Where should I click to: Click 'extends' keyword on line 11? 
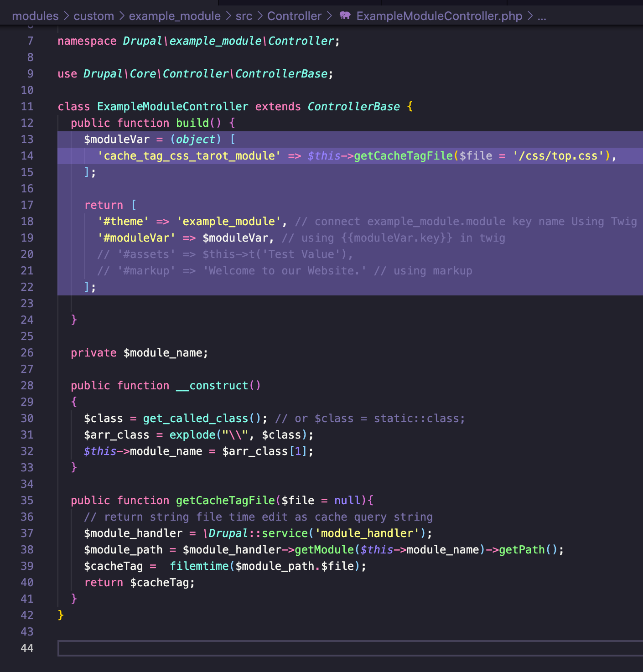(x=278, y=107)
